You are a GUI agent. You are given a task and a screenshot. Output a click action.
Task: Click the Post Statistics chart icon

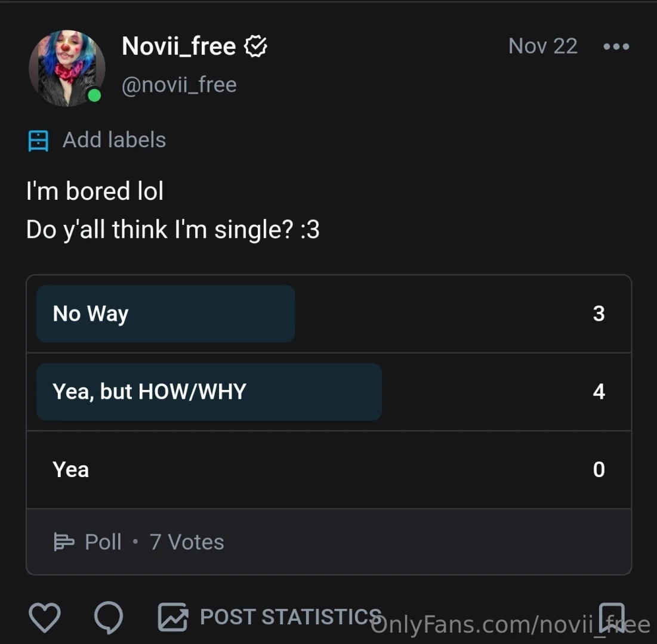[x=172, y=618]
